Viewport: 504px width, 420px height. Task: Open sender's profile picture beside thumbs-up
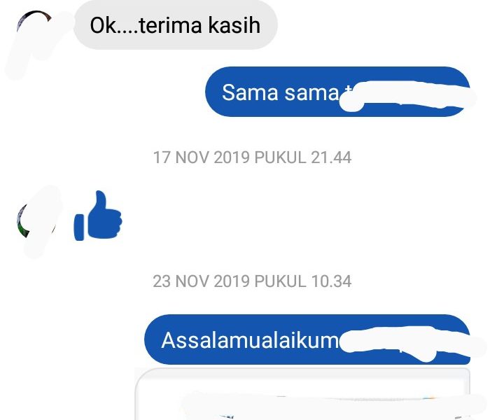coord(36,220)
